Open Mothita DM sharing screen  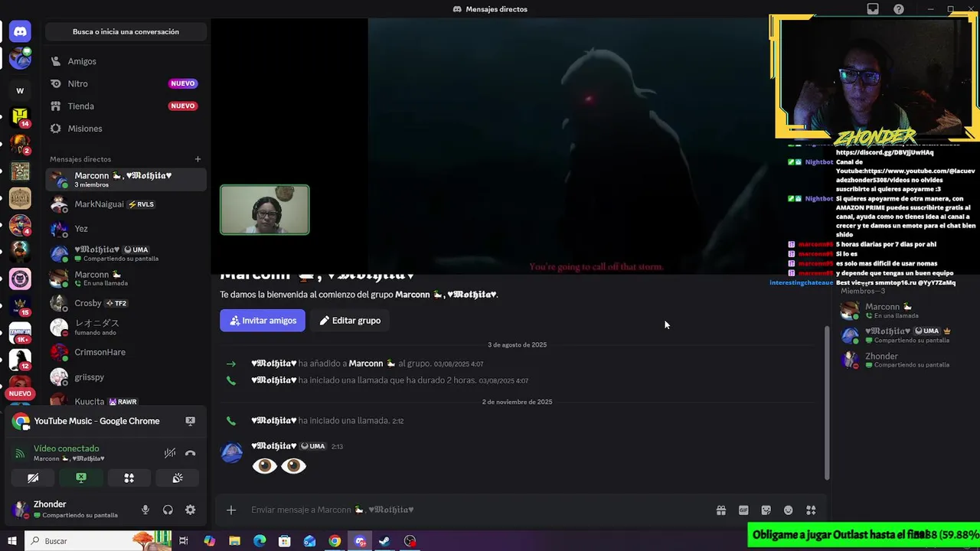pyautogui.click(x=126, y=253)
